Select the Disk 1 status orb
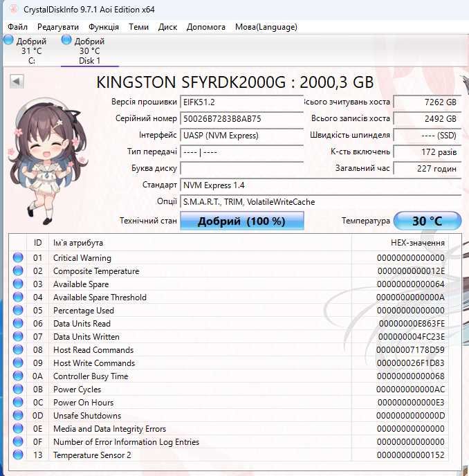The image size is (469, 476). tap(66, 39)
